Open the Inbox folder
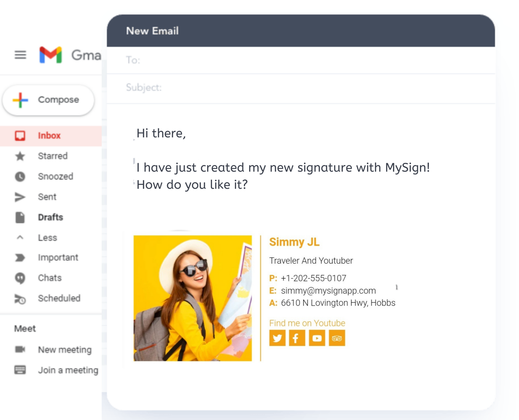Viewport: 519px width, 420px height. coord(49,136)
